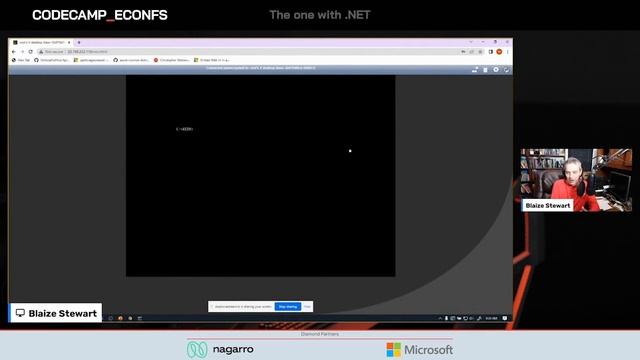This screenshot has width=640, height=360.
Task: Click the Firefox icon in taskbar
Action: click(120, 318)
